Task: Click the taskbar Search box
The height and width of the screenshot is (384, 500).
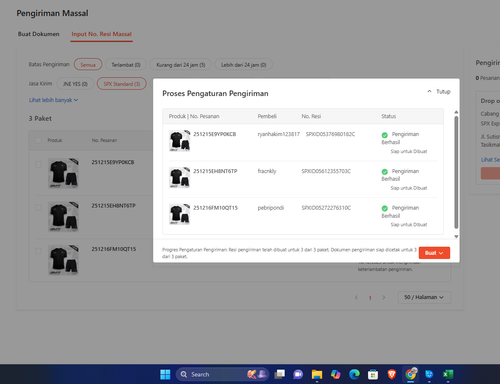Action: tap(222, 374)
